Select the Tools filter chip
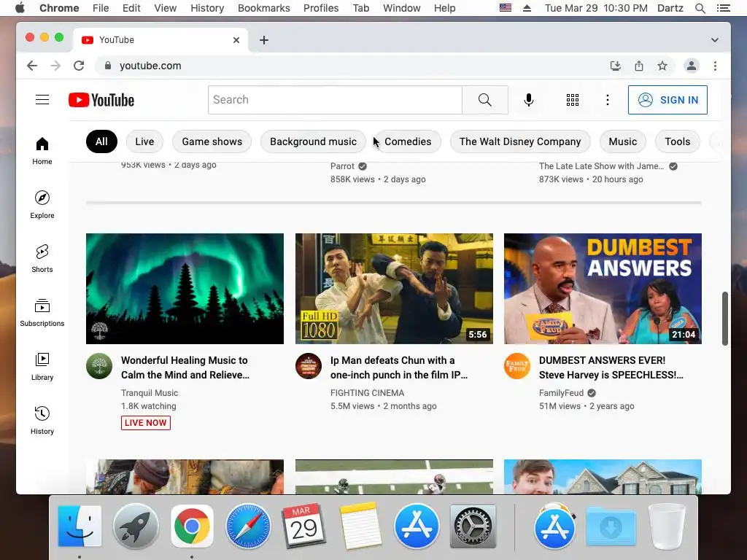 pyautogui.click(x=678, y=141)
